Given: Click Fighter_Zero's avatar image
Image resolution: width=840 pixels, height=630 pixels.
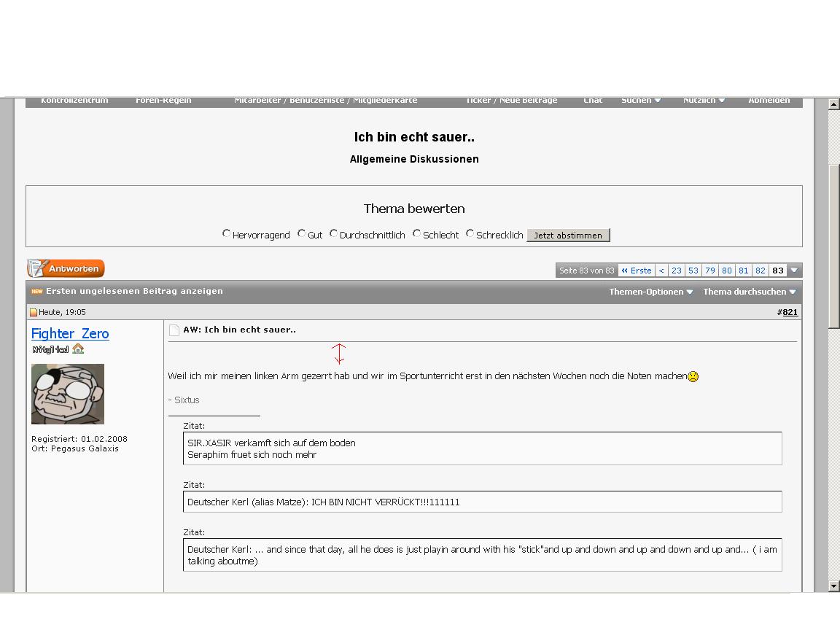Looking at the screenshot, I should tap(68, 394).
